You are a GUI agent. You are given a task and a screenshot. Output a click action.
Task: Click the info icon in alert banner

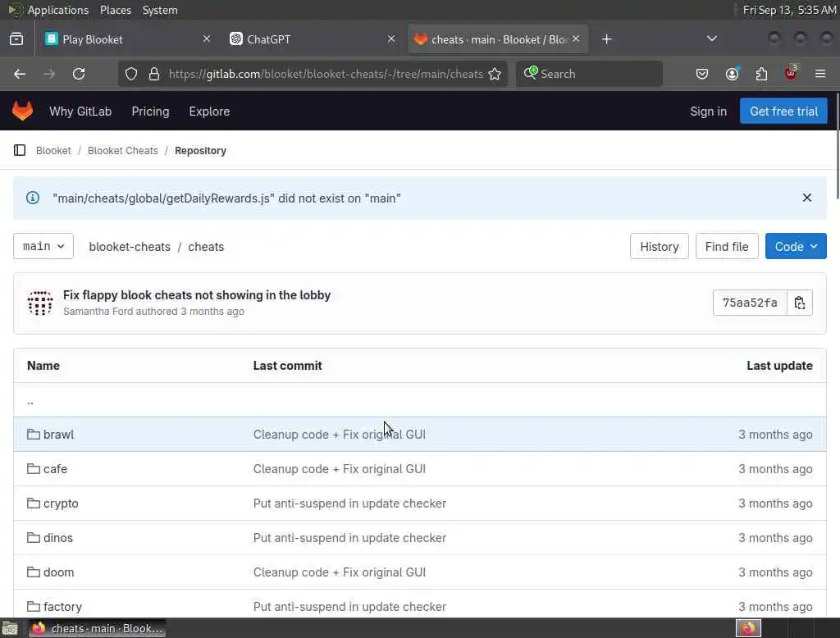pyautogui.click(x=33, y=198)
